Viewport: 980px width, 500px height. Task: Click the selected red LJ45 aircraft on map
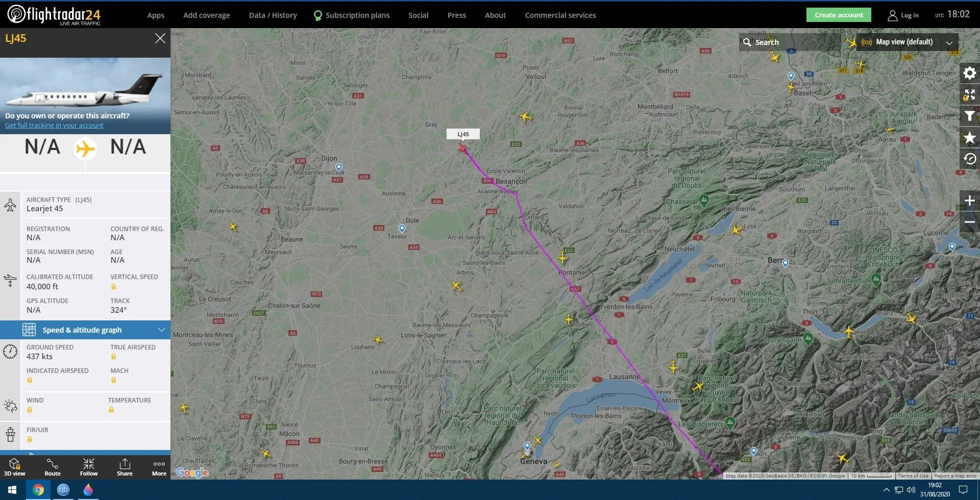point(462,148)
